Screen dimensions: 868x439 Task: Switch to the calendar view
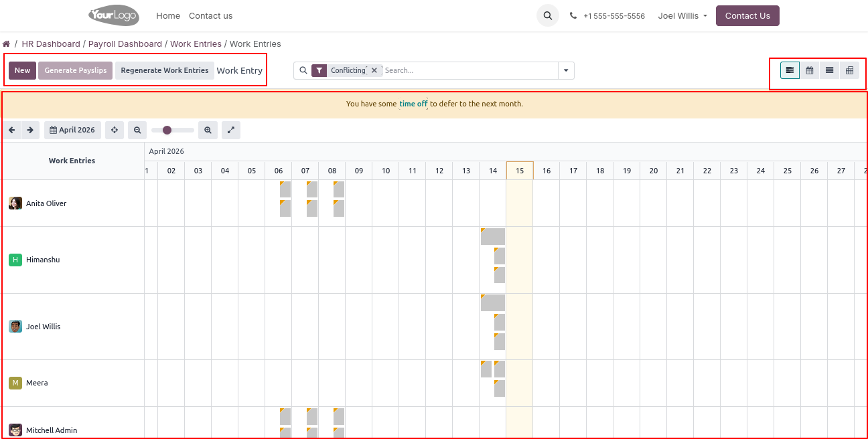810,70
